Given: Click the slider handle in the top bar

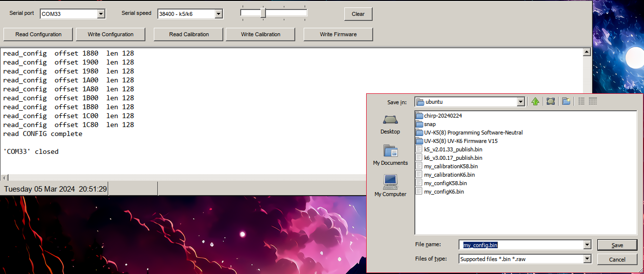Looking at the screenshot, I should coord(263,13).
